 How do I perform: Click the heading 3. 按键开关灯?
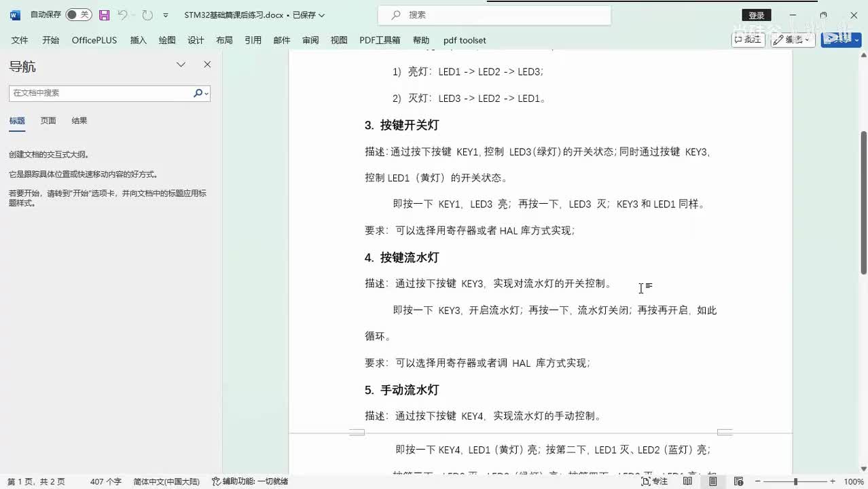[x=402, y=125]
